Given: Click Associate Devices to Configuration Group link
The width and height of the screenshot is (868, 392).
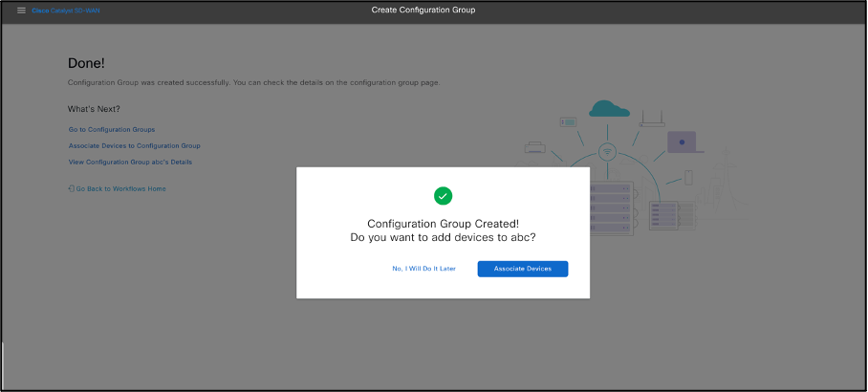Looking at the screenshot, I should coord(134,145).
